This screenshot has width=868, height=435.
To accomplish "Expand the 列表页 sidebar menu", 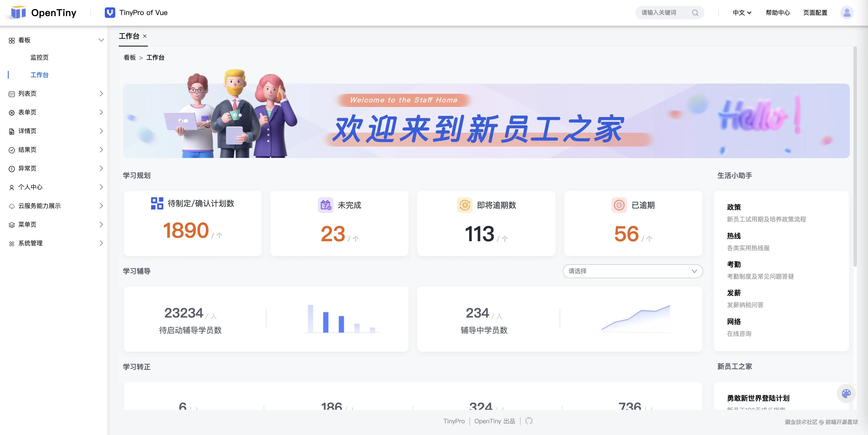I will coord(56,94).
